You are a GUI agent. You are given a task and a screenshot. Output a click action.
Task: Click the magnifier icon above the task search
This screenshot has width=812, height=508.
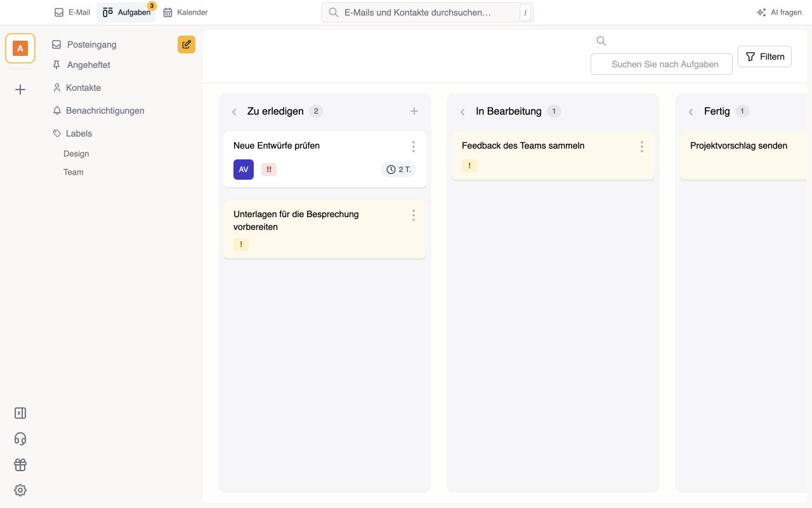(x=601, y=41)
